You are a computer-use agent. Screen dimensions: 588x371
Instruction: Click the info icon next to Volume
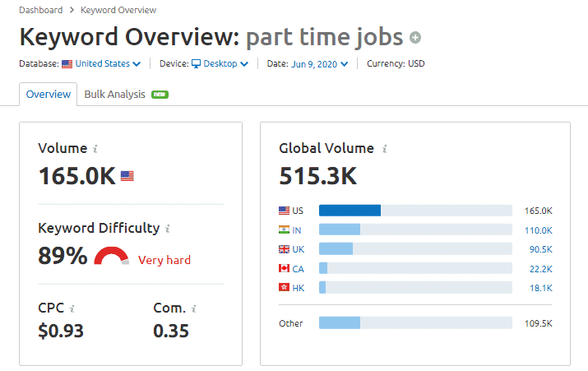(95, 149)
